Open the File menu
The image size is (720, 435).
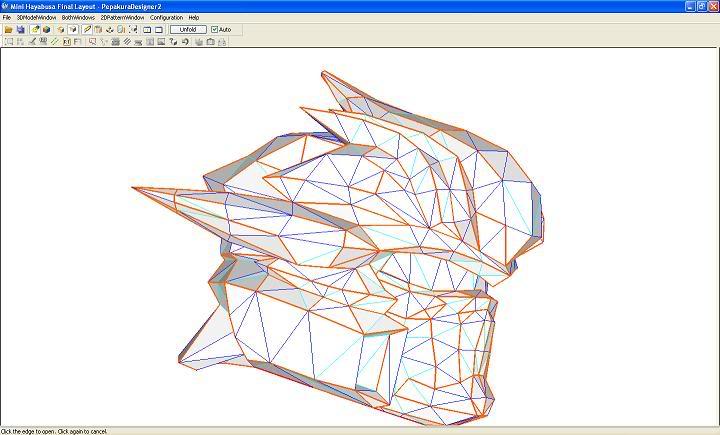coord(6,17)
